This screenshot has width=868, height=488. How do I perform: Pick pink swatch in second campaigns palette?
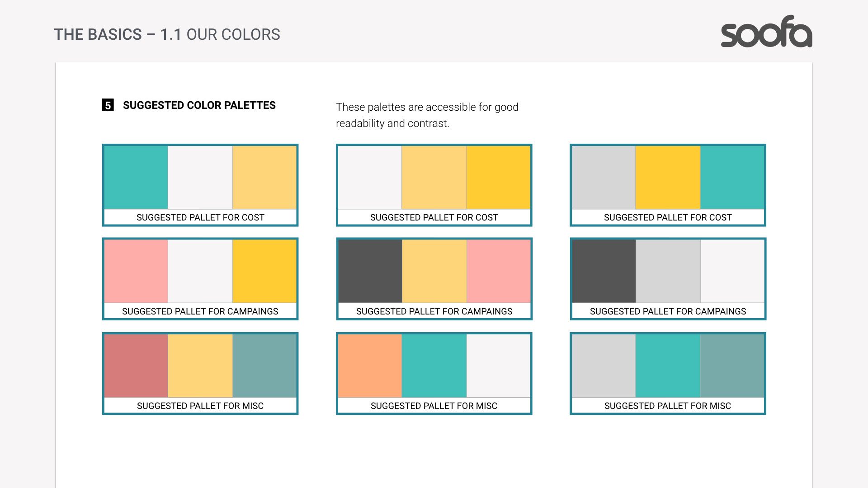[498, 271]
